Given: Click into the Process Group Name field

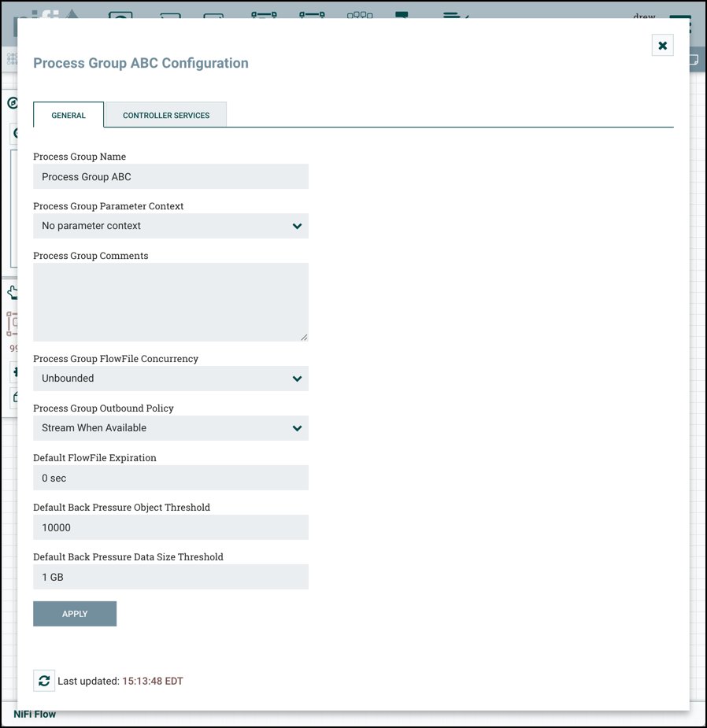Looking at the screenshot, I should 171,177.
